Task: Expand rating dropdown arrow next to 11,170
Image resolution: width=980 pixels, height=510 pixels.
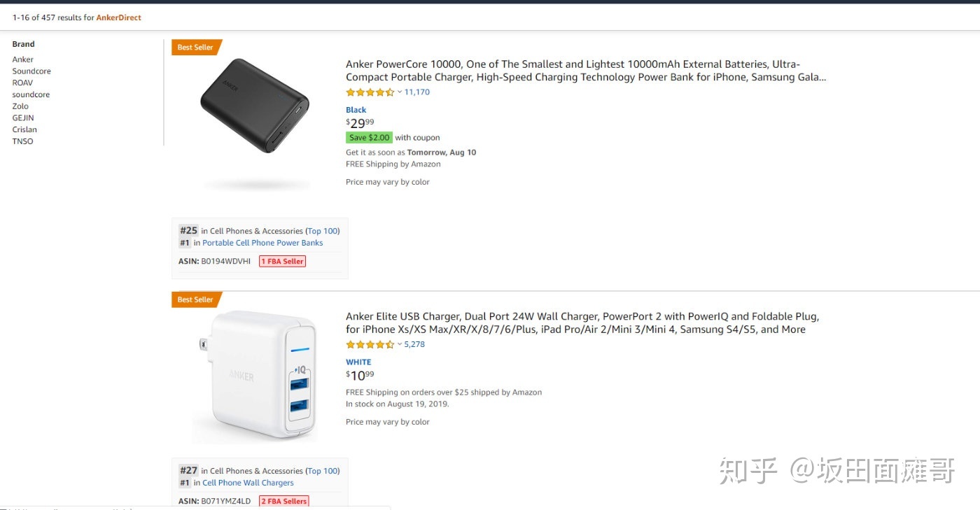Action: pyautogui.click(x=400, y=92)
